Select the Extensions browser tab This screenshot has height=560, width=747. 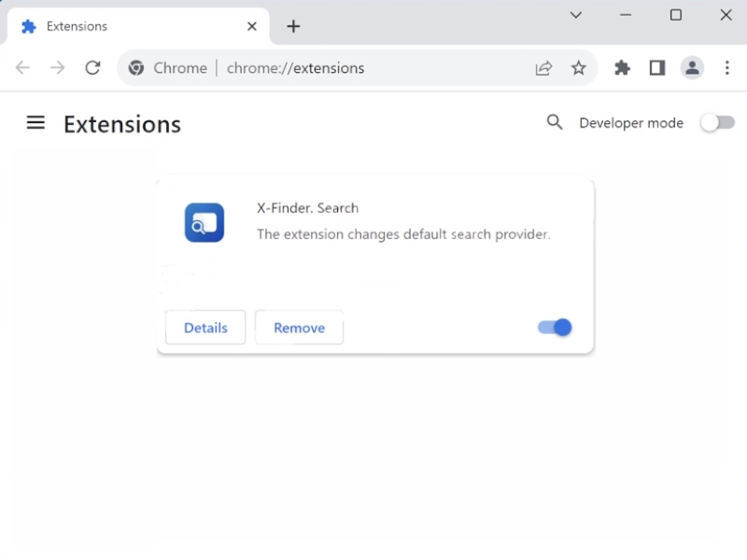tap(131, 26)
